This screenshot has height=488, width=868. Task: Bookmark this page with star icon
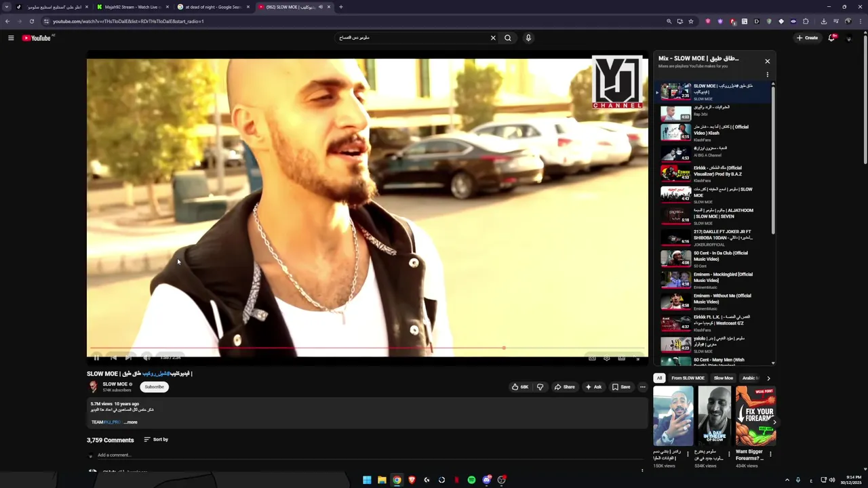(691, 21)
